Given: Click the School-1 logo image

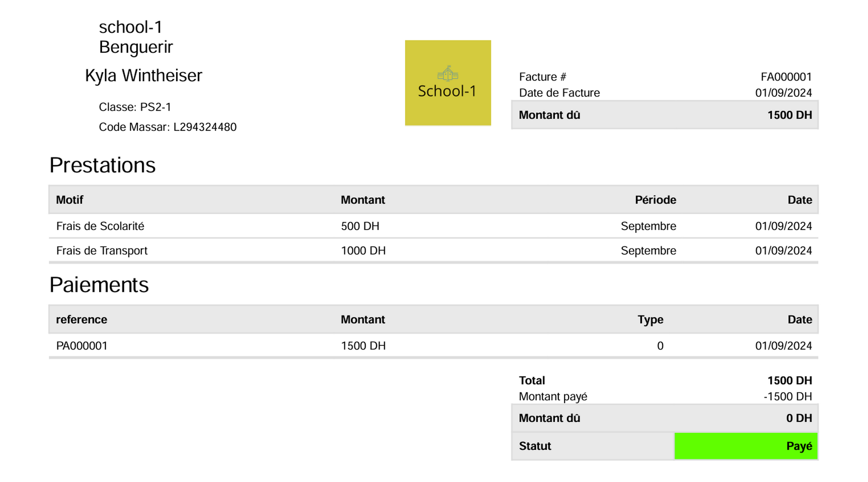Looking at the screenshot, I should coord(448,83).
